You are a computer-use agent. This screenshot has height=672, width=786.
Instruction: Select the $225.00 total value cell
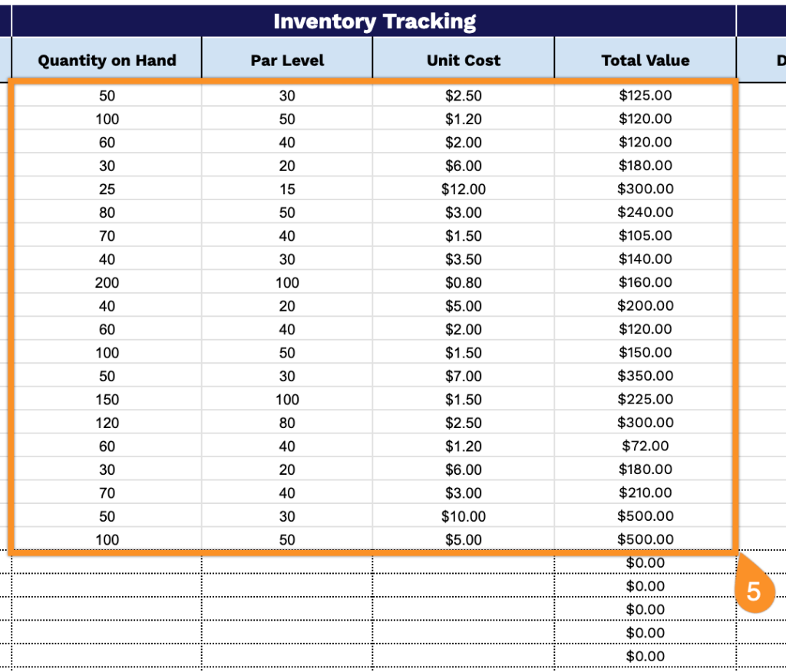(646, 400)
